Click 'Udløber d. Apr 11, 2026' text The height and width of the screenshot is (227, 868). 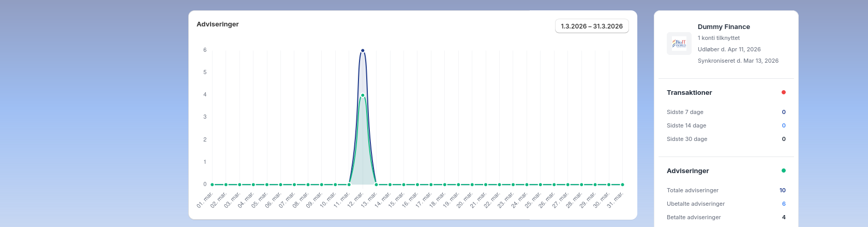(x=729, y=49)
